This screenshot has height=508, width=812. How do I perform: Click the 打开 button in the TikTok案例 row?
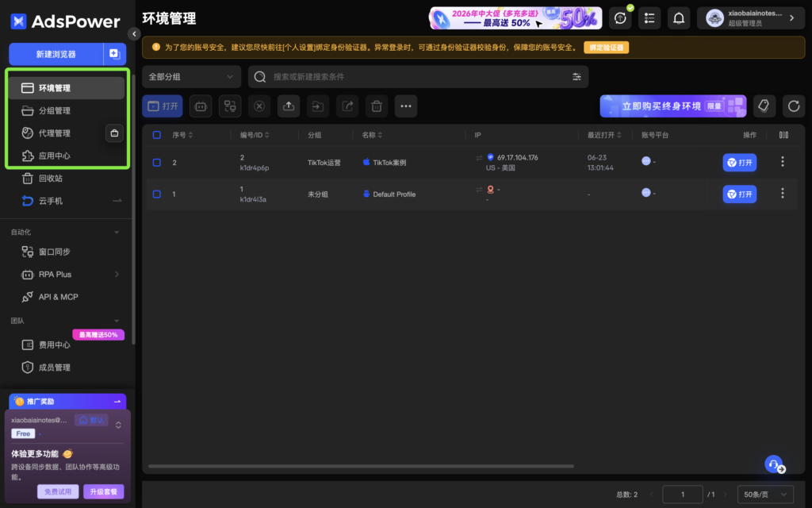click(x=740, y=163)
